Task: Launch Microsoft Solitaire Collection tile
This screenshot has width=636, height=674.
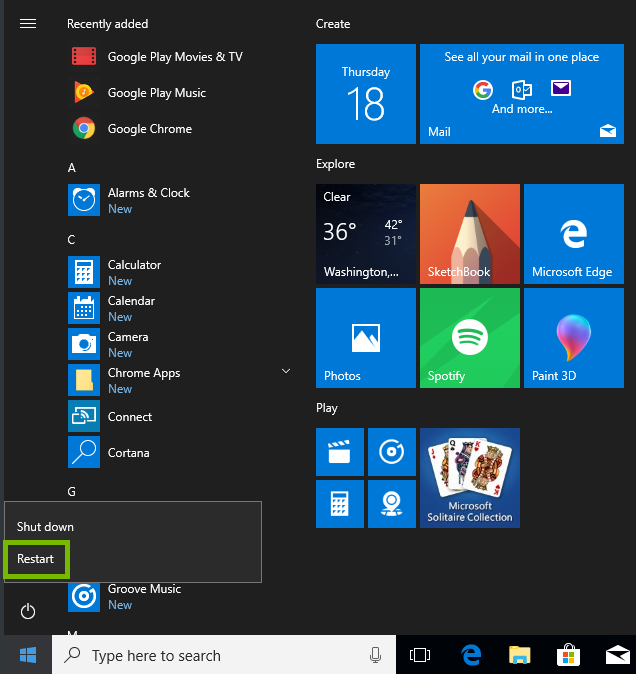Action: (470, 478)
